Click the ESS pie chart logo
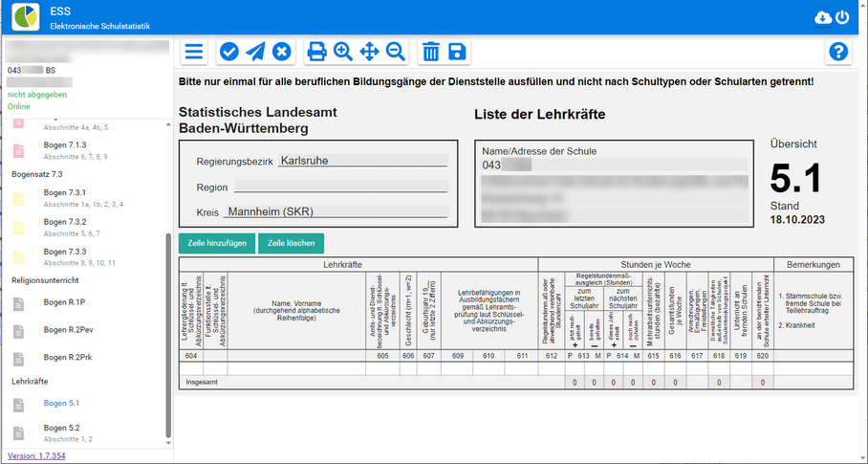Viewport: 868px width, 464px height. [x=26, y=17]
